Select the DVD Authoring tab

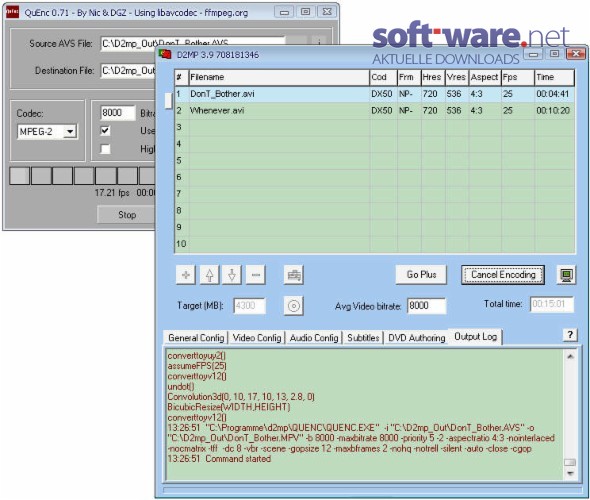[x=417, y=338]
